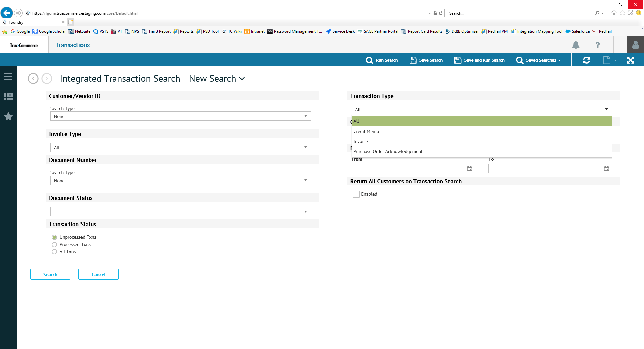Viewport: 644px width, 349px height.
Task: Select the All Txns radio button
Action: (54, 252)
